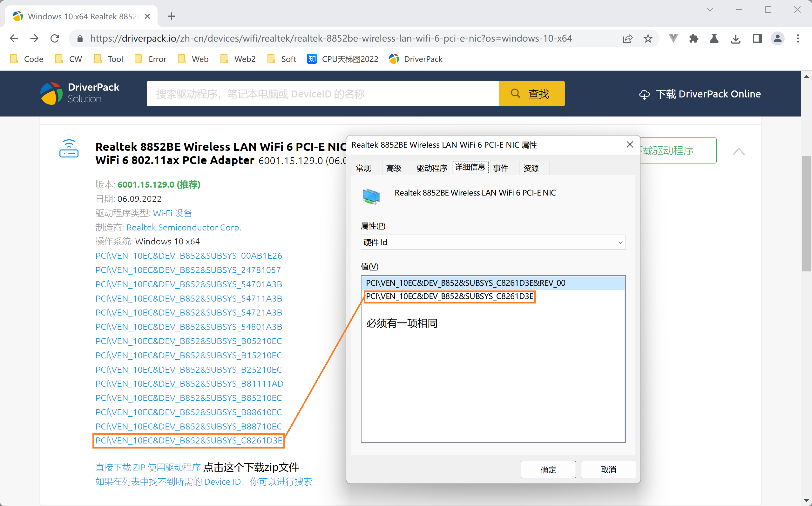Click 取消 to cancel the dialog
This screenshot has height=506, width=812.
point(608,469)
